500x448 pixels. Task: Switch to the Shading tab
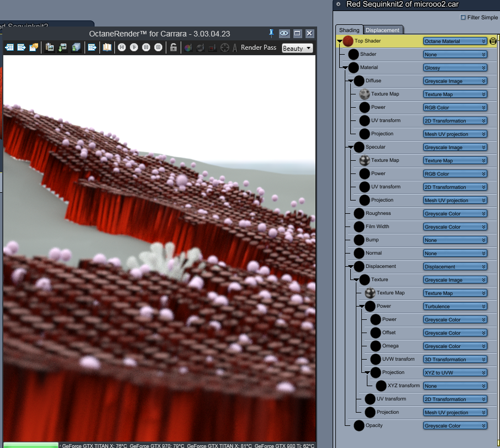tap(349, 30)
